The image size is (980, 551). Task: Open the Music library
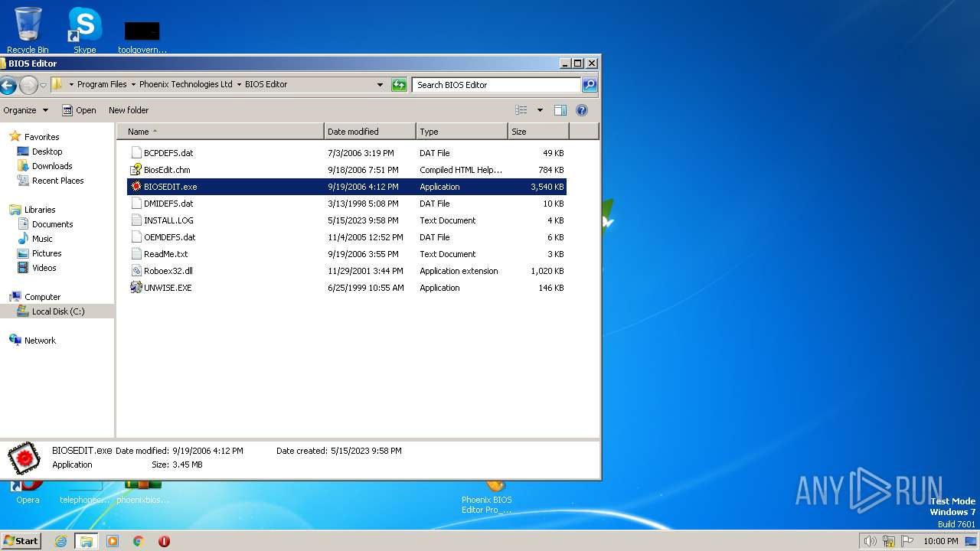pos(42,239)
